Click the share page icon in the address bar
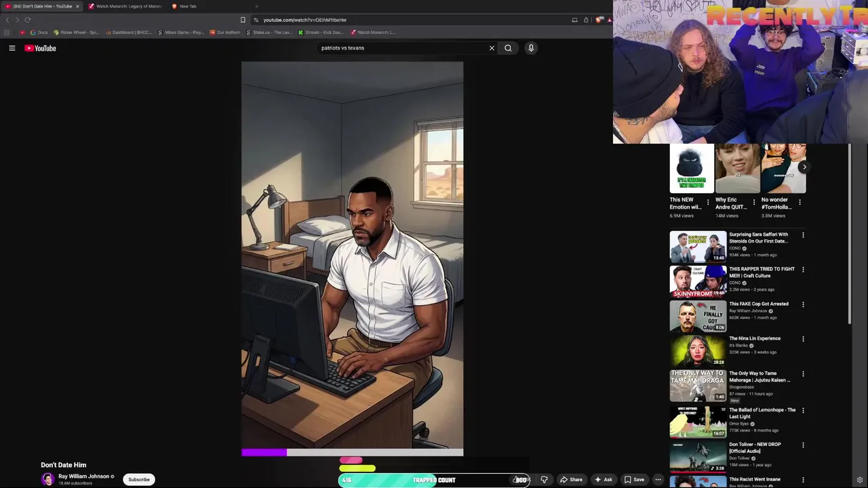This screenshot has height=488, width=868. click(x=586, y=20)
